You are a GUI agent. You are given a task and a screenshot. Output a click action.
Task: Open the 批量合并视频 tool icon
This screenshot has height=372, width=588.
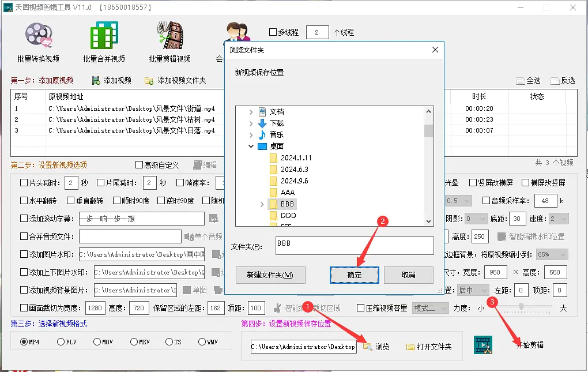[x=104, y=35]
